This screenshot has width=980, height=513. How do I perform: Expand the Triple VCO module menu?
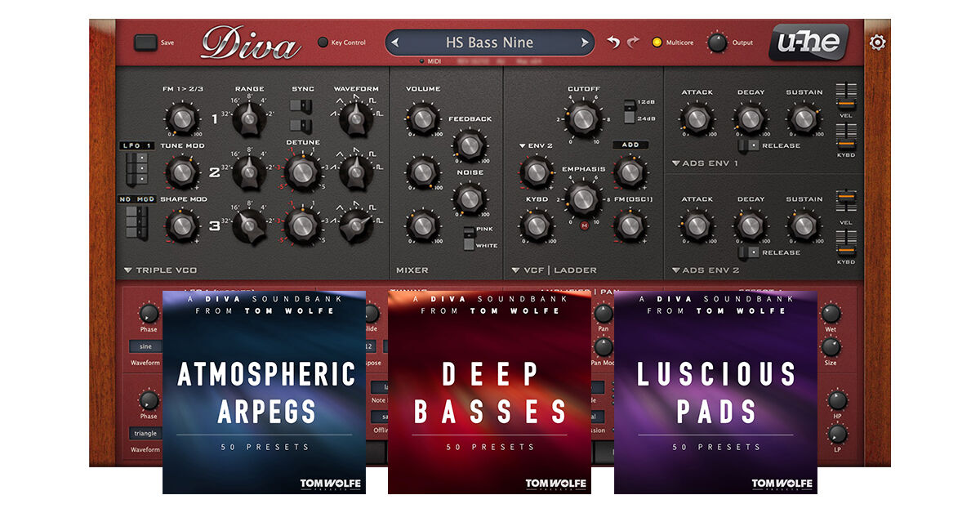pos(128,270)
